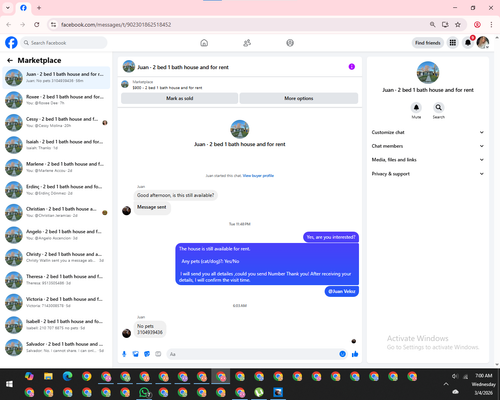Open the View buyer profile link
This screenshot has height=400, width=500.
click(x=258, y=176)
